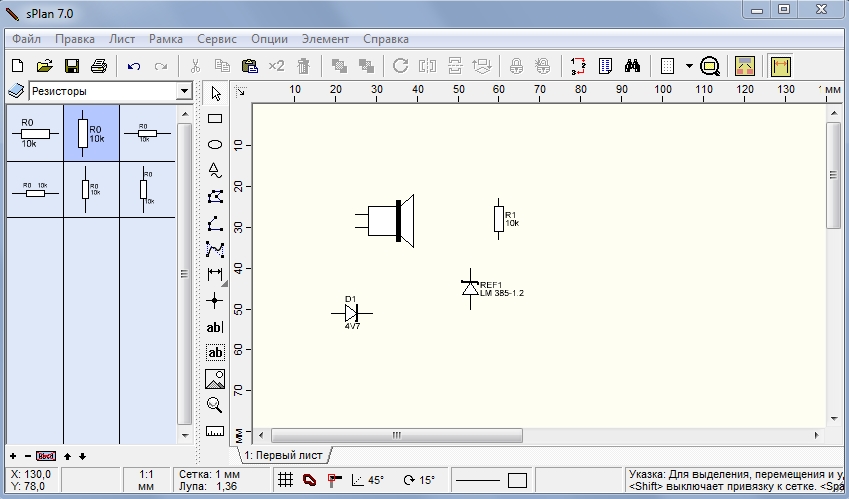Open the Справка menu
849x499 pixels.
pos(386,39)
